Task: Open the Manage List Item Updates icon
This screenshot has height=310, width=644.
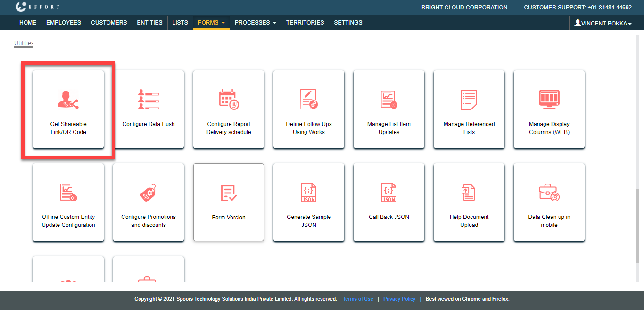Action: 389,99
